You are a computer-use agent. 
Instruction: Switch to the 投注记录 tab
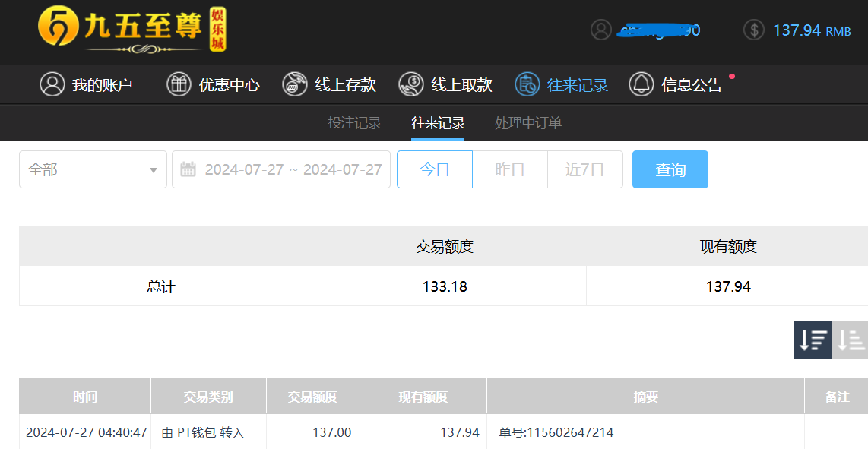[354, 123]
